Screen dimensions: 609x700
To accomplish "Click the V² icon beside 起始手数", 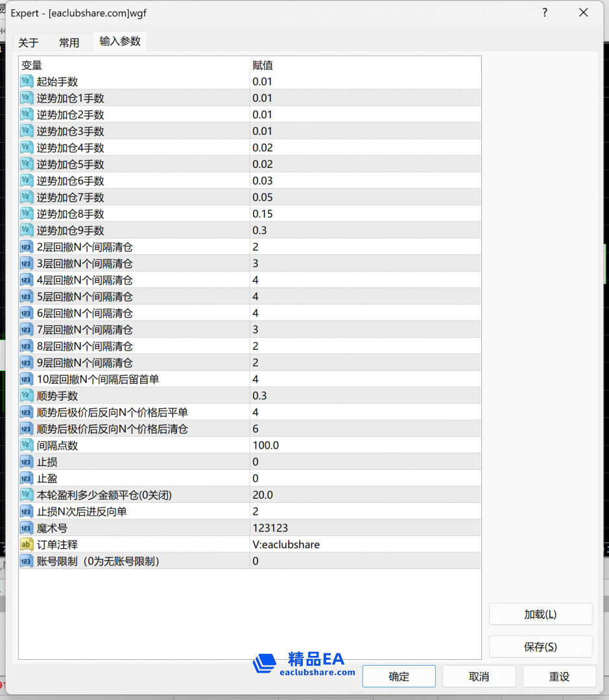I will [x=26, y=81].
